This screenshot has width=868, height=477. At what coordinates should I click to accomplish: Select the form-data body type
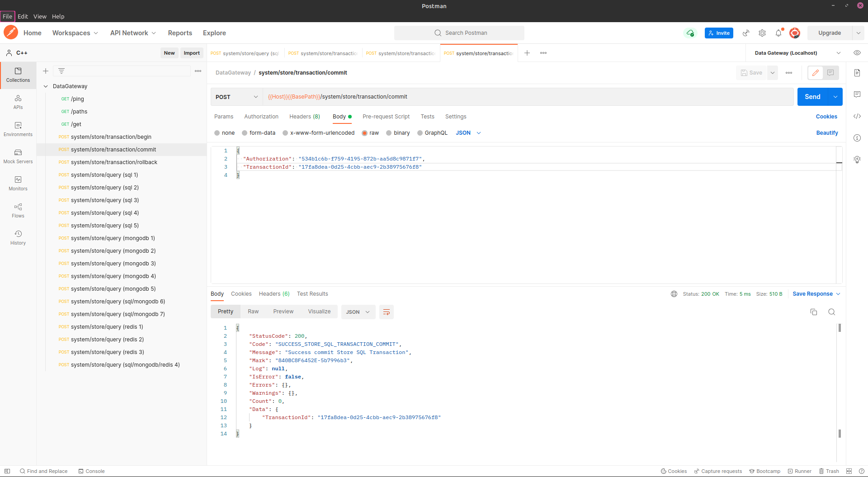pos(245,133)
